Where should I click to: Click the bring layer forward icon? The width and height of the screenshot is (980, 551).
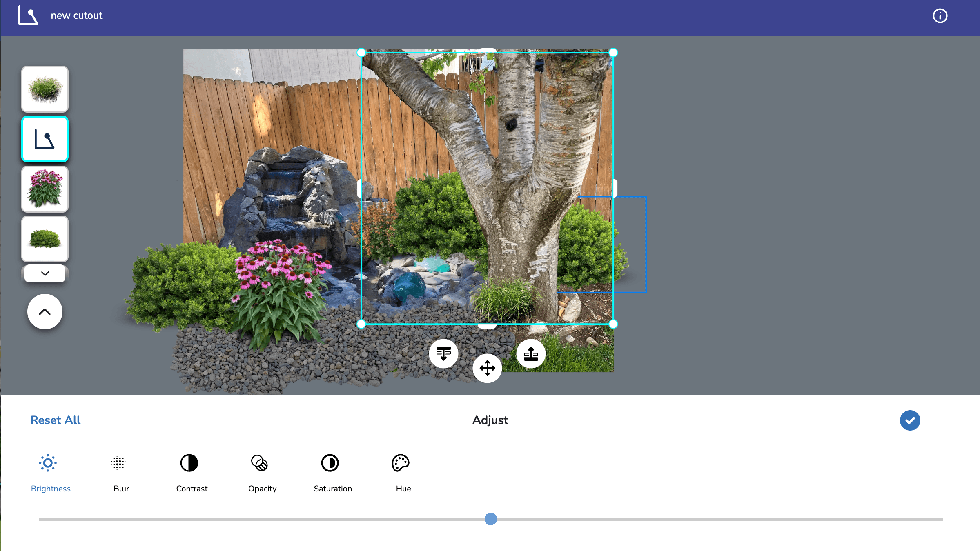coord(531,353)
